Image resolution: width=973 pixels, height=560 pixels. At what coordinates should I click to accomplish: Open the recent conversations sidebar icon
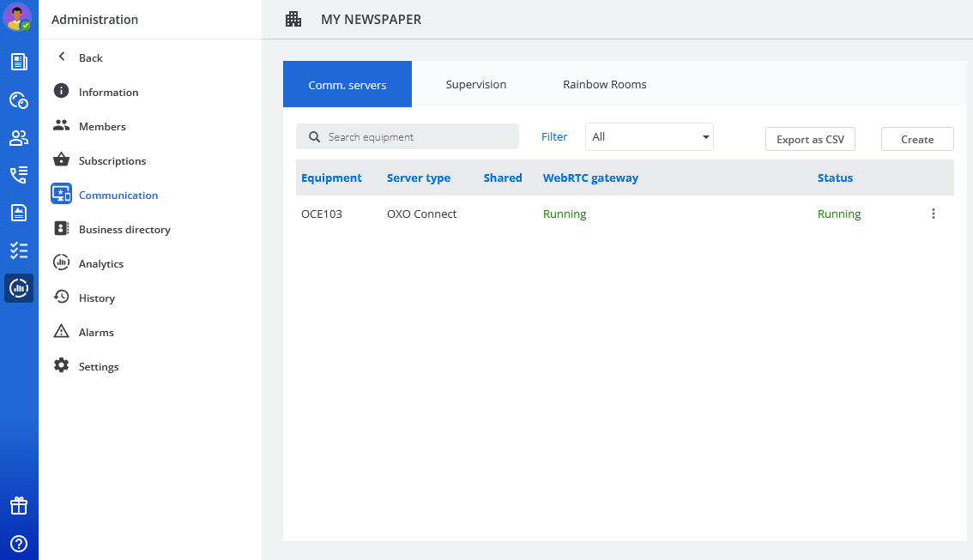coord(19,99)
